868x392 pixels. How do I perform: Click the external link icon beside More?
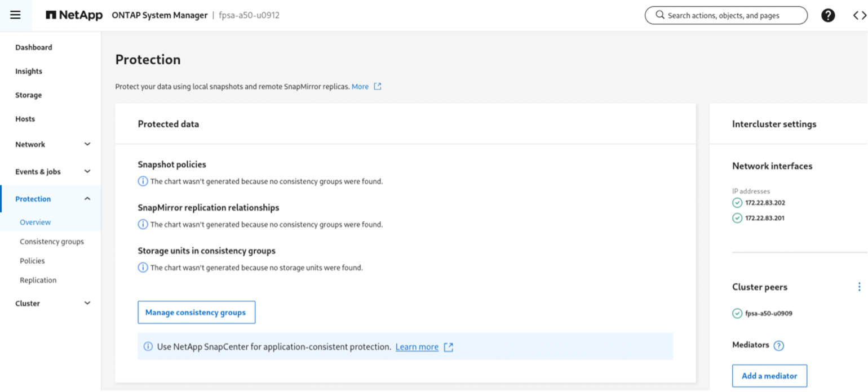tap(378, 87)
